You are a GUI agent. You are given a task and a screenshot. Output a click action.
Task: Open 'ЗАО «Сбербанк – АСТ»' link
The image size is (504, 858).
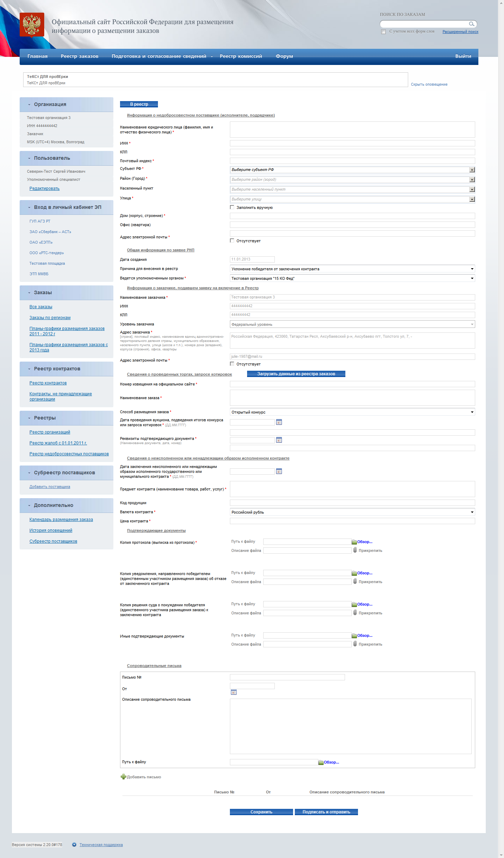click(x=50, y=232)
